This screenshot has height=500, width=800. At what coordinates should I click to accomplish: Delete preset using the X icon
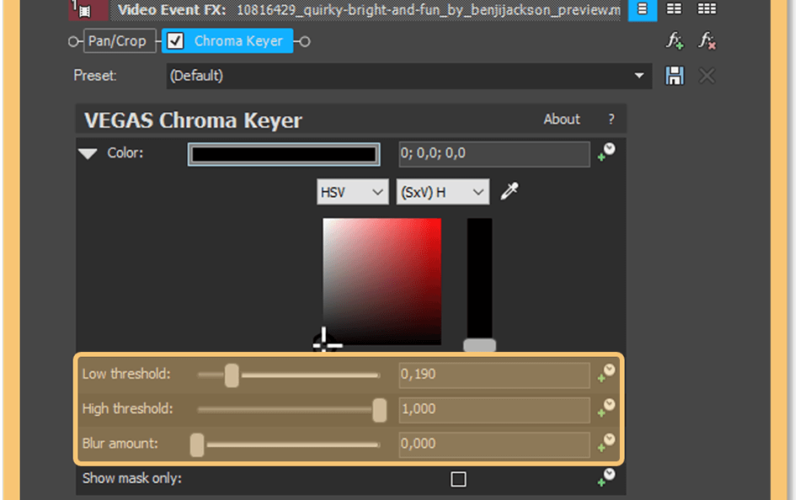(x=707, y=76)
